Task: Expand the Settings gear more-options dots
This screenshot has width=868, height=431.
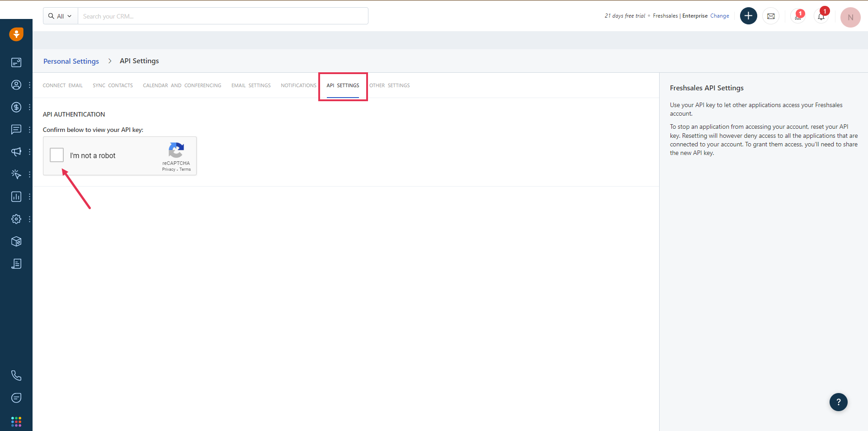Action: [x=29, y=219]
